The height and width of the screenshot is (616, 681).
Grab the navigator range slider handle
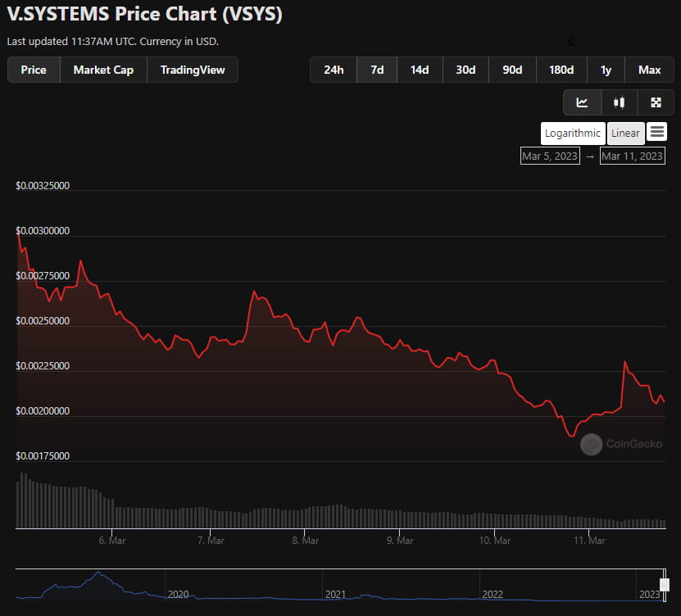665,584
